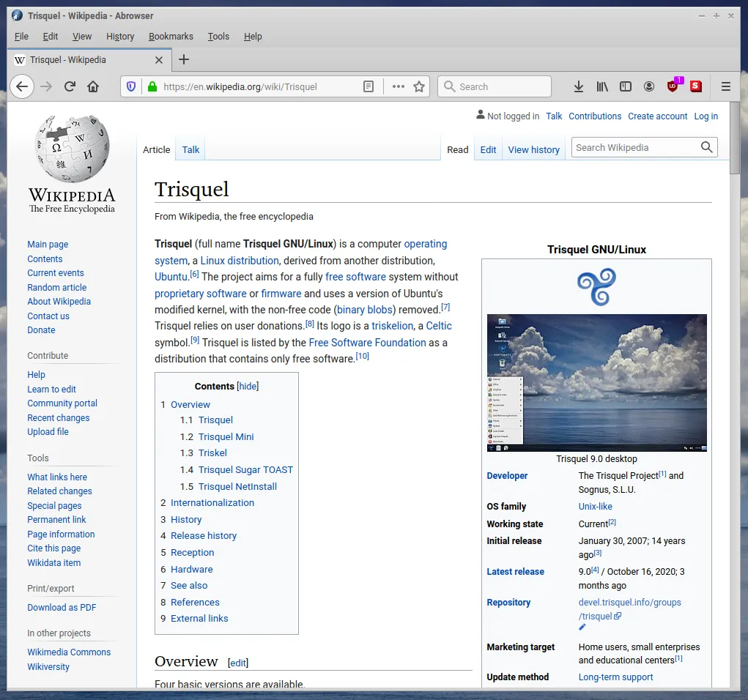Open the page actions ellipsis menu
Image resolution: width=748 pixels, height=700 pixels.
point(396,86)
